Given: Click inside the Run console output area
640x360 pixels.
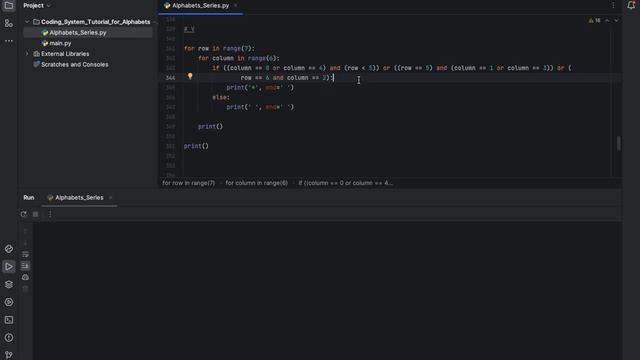Looking at the screenshot, I should coord(327,291).
